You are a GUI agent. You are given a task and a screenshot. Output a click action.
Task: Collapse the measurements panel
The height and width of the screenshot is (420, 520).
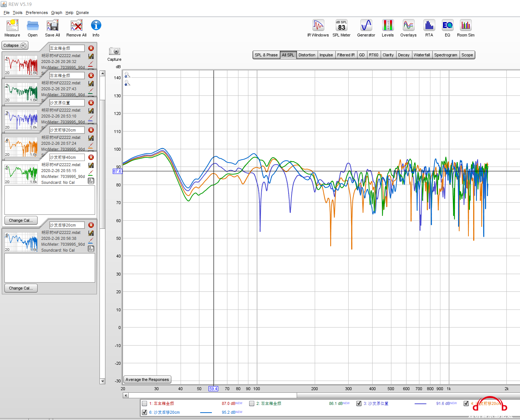[x=15, y=45]
